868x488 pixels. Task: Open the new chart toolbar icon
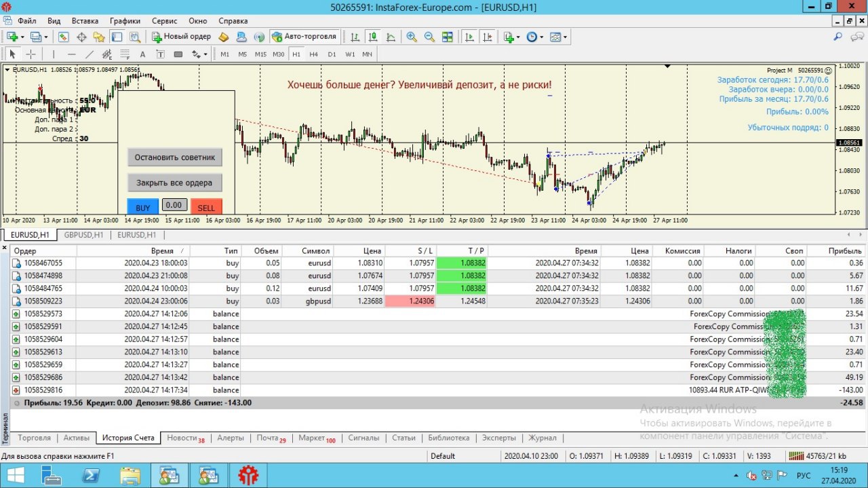12,37
